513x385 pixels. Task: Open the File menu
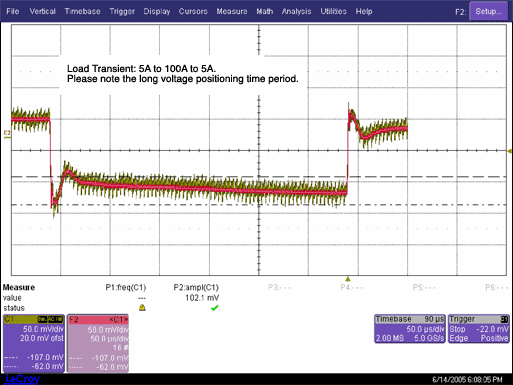point(13,11)
